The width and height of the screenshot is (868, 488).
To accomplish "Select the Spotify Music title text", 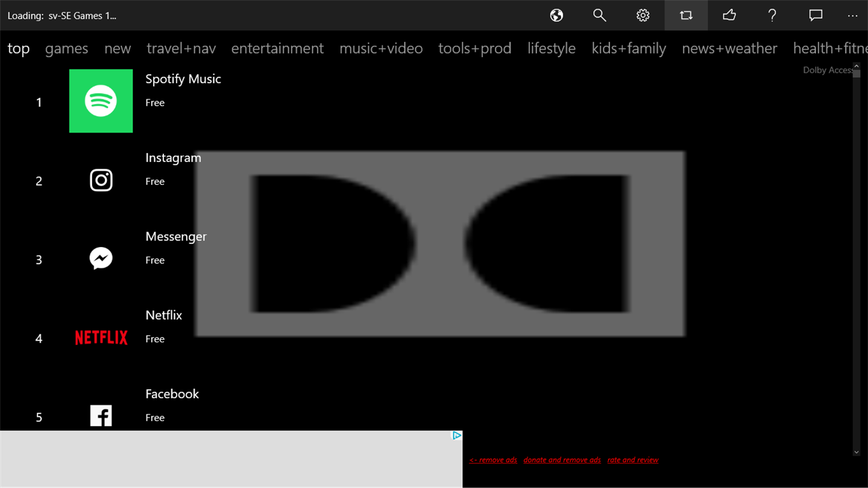I will coord(183,79).
